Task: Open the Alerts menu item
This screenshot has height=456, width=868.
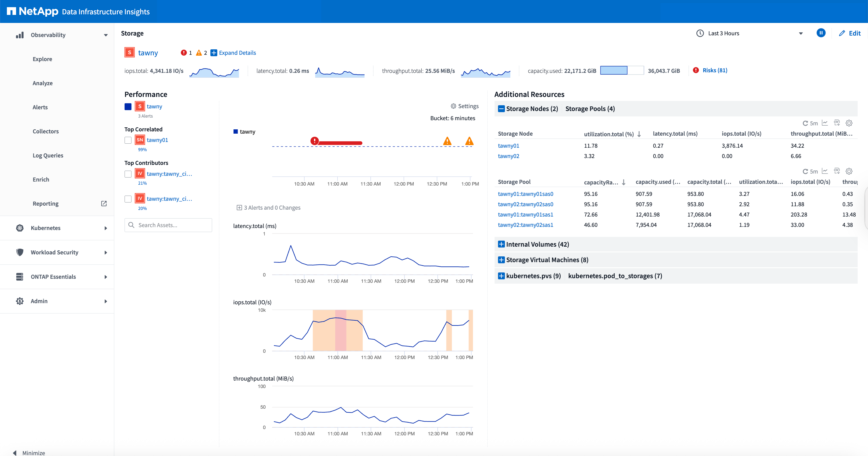Action: click(40, 107)
